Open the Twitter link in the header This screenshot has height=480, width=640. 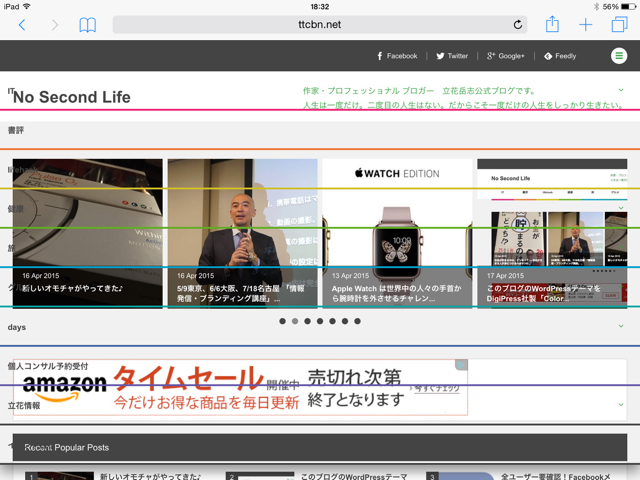click(452, 56)
